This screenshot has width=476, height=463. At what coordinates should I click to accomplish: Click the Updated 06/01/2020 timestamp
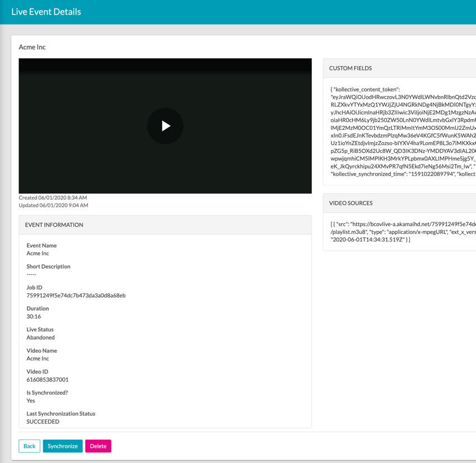tap(53, 205)
